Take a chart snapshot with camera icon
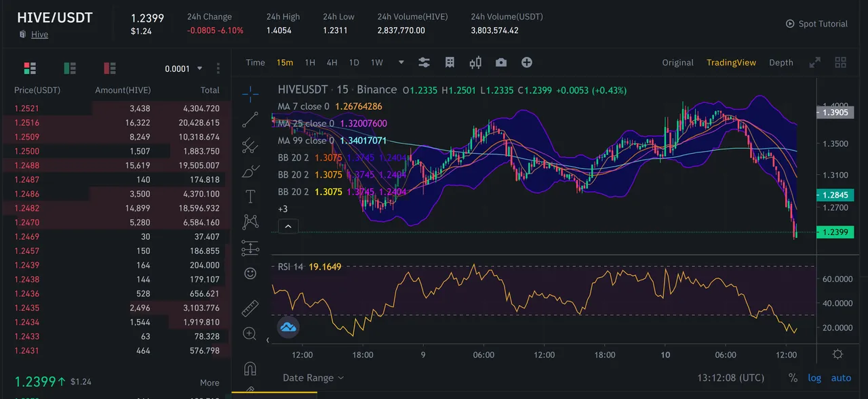This screenshot has width=868, height=399. (x=501, y=62)
